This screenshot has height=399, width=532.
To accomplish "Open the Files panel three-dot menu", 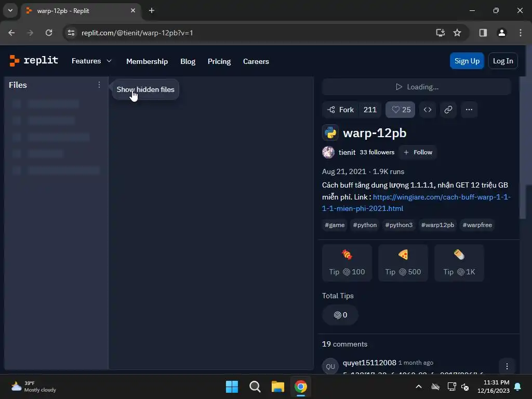I will tap(99, 85).
